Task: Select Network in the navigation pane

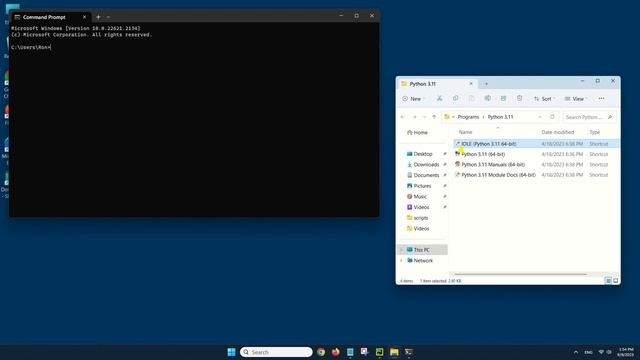Action: (420, 260)
